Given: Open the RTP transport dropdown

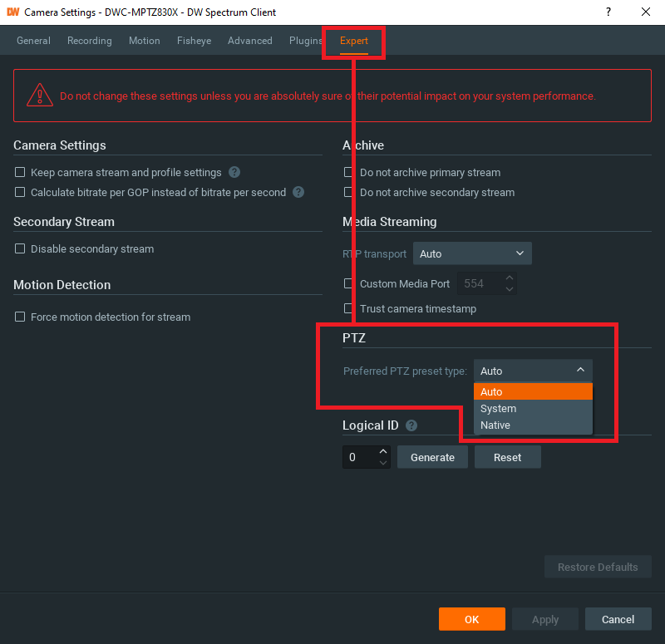Looking at the screenshot, I should pos(472,253).
